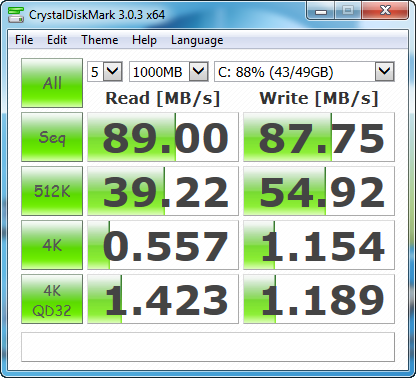Open the Theme menu
The height and width of the screenshot is (378, 416).
coord(100,40)
